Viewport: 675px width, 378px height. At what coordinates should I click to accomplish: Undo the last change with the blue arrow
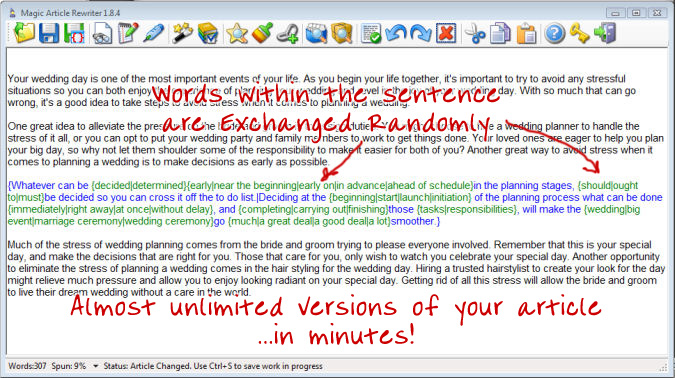(396, 33)
